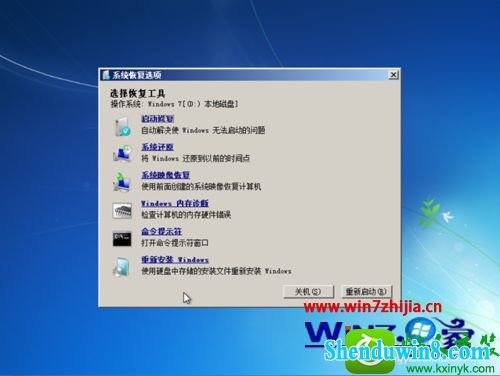This screenshot has width=500, height=376.
Task: Click the text 打开命令提示符窗口
Action: [x=175, y=243]
